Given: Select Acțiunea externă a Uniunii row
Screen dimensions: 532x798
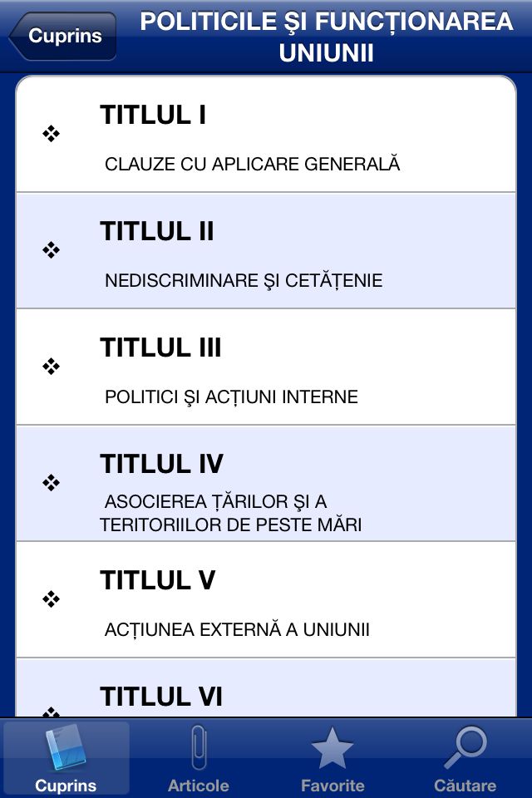Looking at the screenshot, I should click(266, 599).
